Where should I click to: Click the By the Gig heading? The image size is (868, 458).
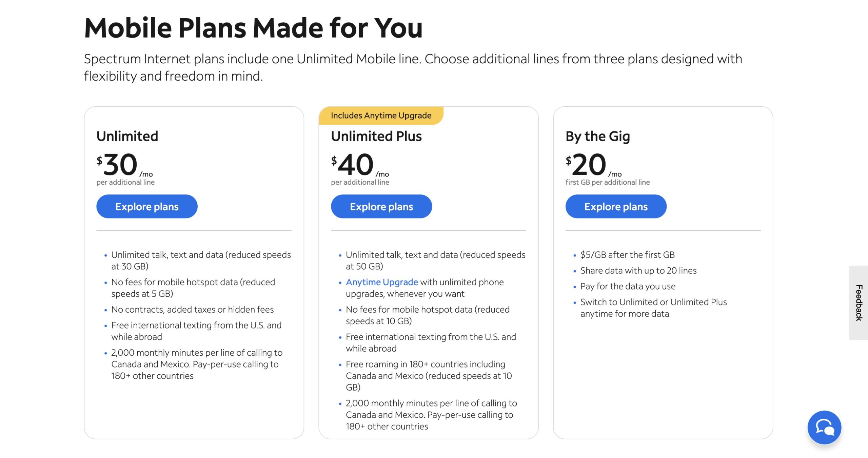coord(597,136)
